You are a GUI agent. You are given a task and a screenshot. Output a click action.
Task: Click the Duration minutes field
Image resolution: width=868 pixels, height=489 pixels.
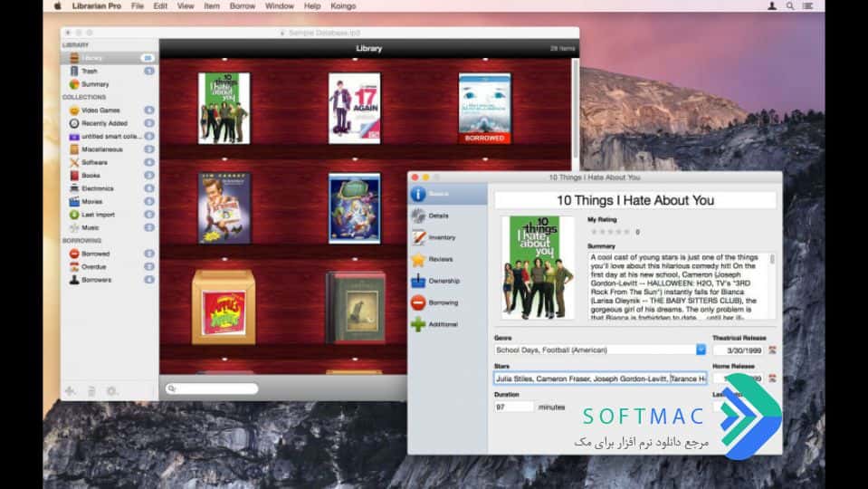pyautogui.click(x=514, y=407)
